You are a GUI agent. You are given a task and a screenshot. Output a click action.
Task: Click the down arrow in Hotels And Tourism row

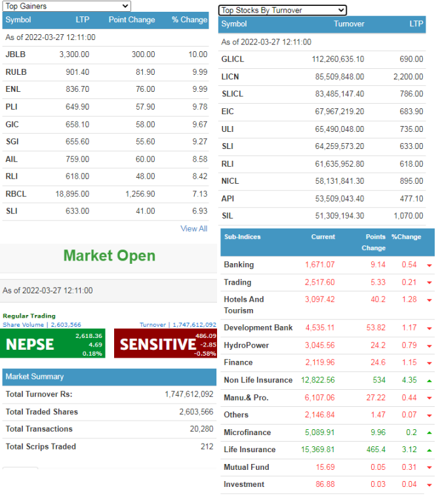click(429, 300)
